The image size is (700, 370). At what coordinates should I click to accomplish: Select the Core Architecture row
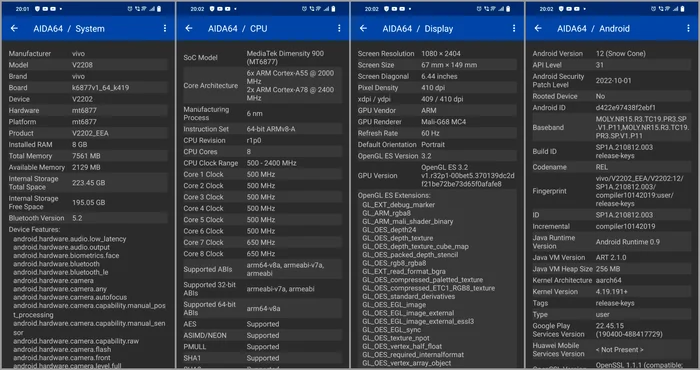[262, 85]
